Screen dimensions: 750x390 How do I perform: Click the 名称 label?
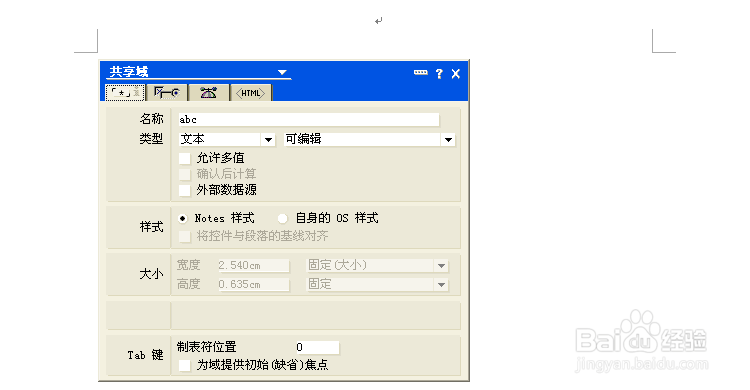(152, 119)
